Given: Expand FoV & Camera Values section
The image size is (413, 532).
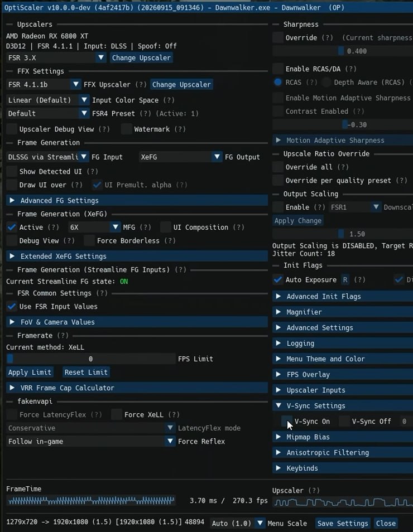Looking at the screenshot, I should click(x=137, y=322).
